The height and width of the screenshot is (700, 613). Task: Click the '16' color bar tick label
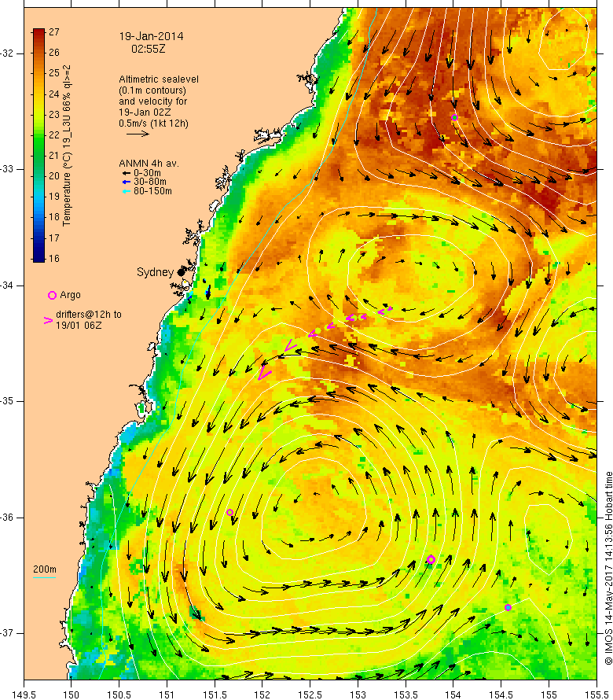(54, 259)
